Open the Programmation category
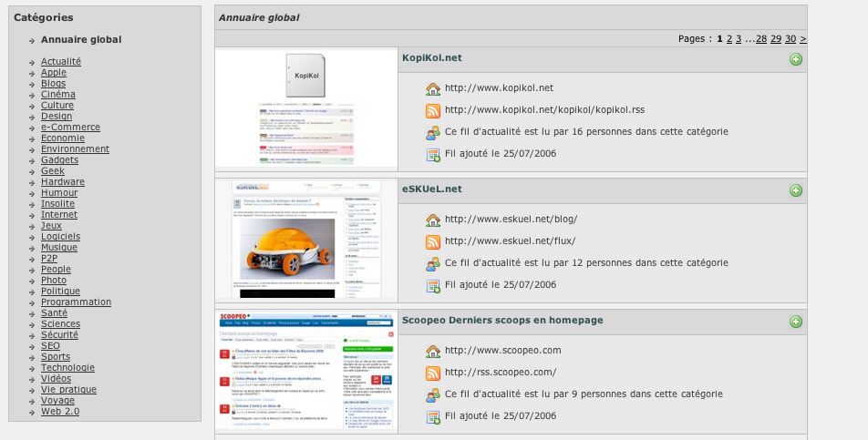 coord(77,302)
